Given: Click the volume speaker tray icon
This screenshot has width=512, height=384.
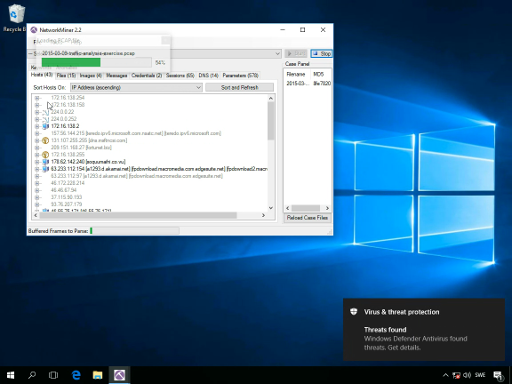Looking at the screenshot, I should pyautogui.click(x=467, y=375).
